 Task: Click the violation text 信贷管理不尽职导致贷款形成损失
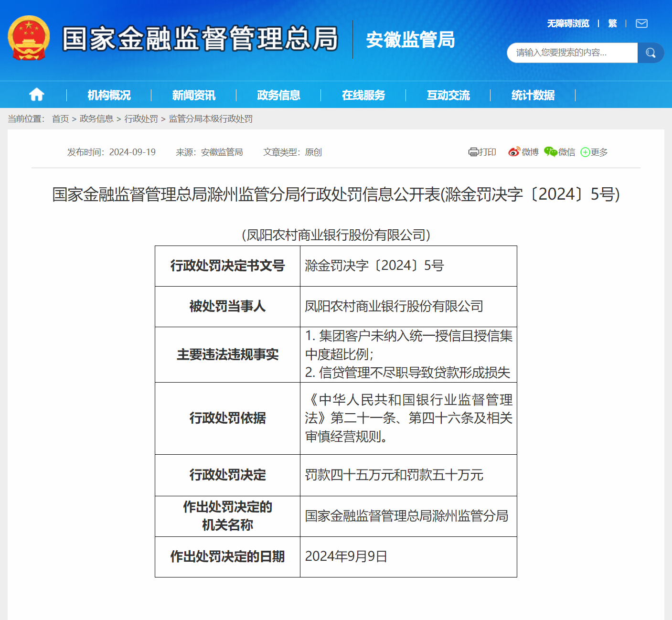(415, 373)
